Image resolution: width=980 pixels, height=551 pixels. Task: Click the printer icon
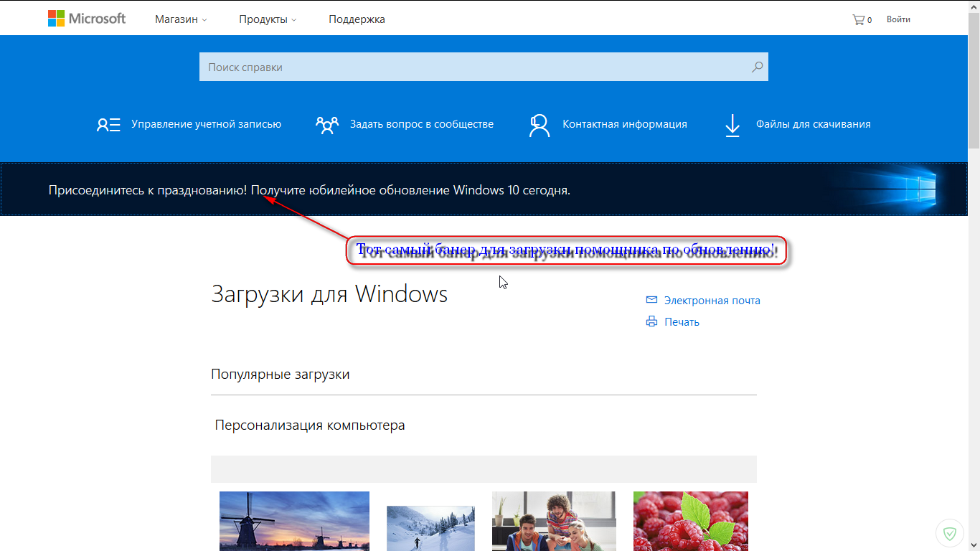point(651,321)
